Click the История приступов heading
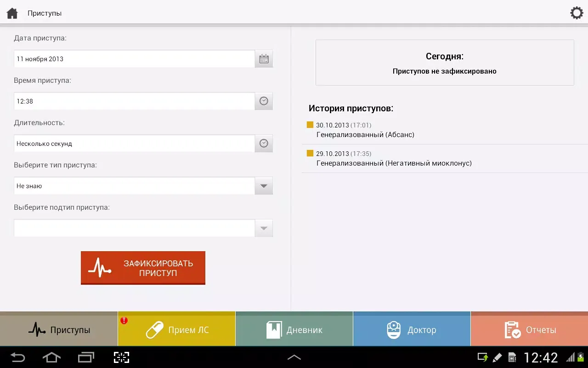The width and height of the screenshot is (588, 368). point(351,109)
